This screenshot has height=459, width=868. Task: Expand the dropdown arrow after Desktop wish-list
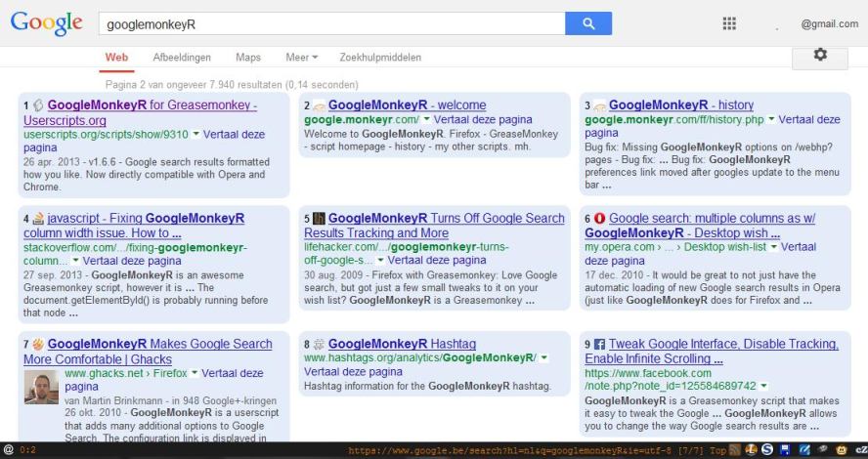click(x=774, y=247)
